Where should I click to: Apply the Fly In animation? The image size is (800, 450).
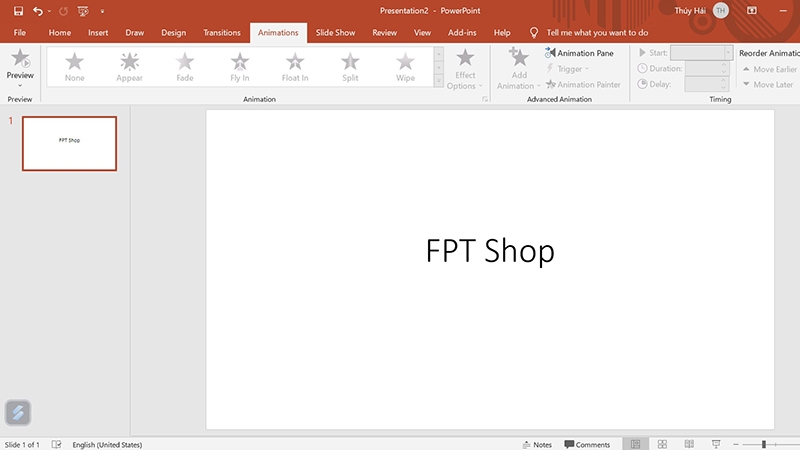[240, 67]
